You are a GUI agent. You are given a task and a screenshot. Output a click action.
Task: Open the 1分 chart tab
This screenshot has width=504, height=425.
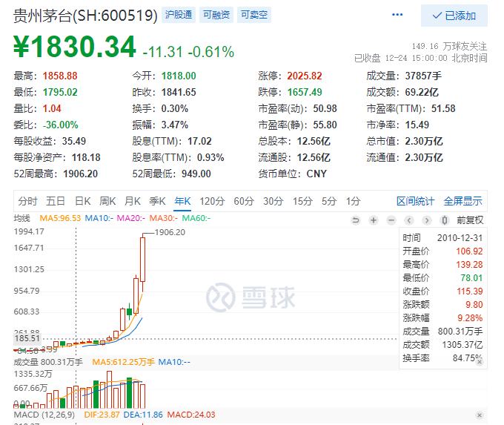point(353,202)
